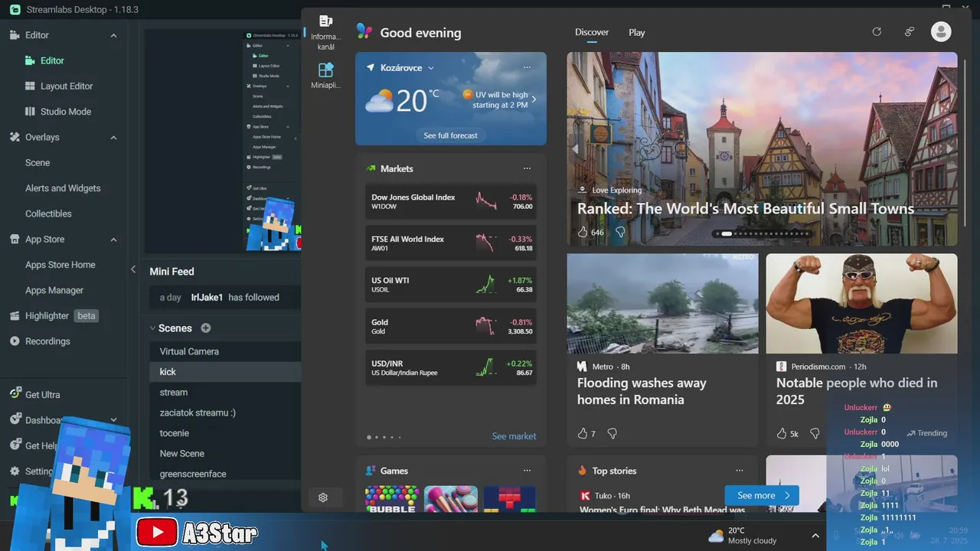Open the widgets share feedback icon
The image size is (980, 551).
point(909,31)
